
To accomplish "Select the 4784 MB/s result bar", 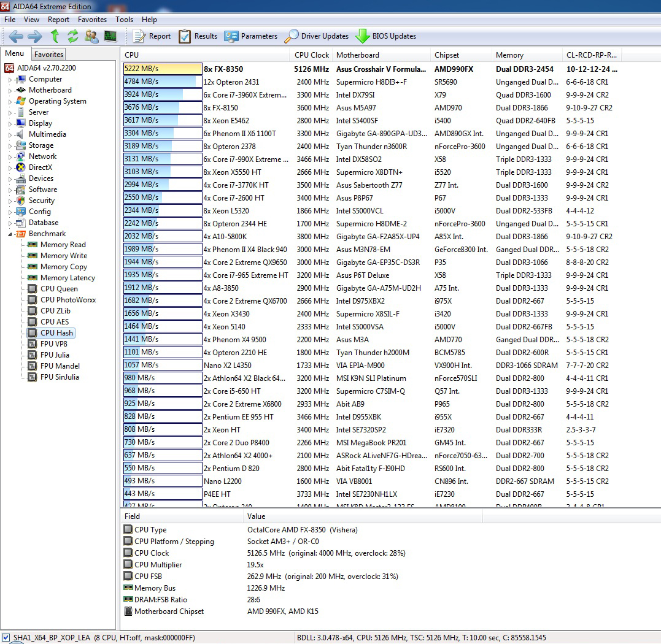I will (163, 82).
